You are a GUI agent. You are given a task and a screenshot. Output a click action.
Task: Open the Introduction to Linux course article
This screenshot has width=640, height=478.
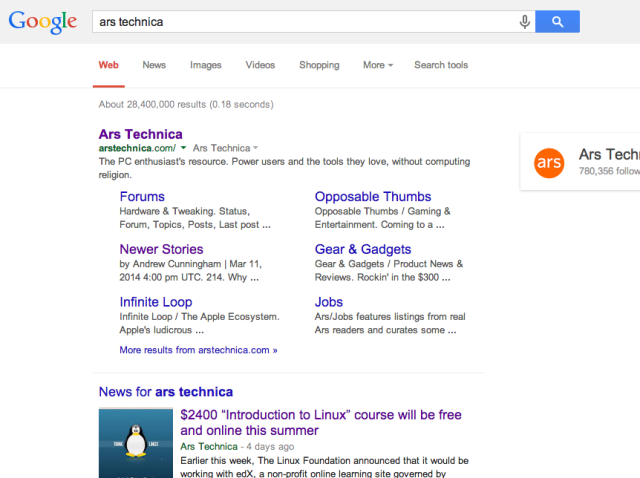321,422
